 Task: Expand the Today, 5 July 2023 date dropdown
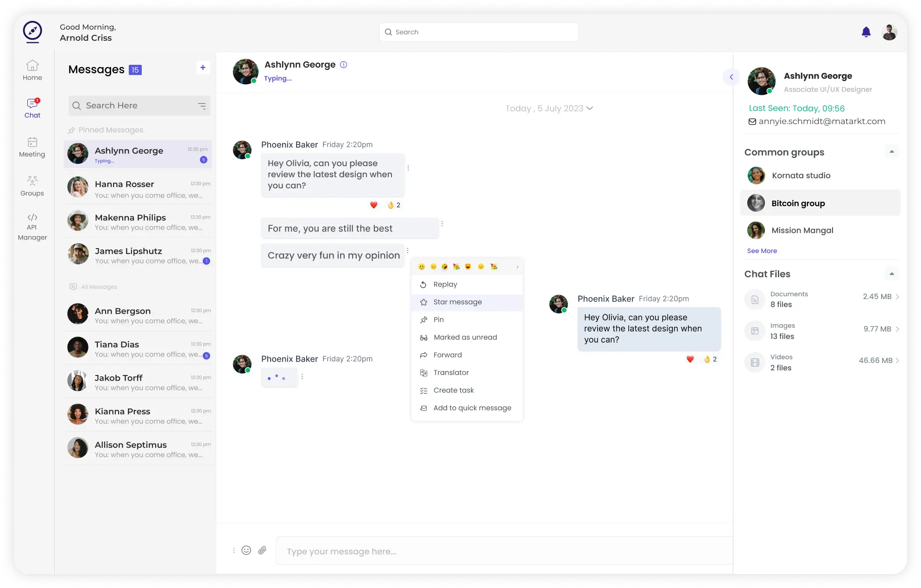coord(590,108)
